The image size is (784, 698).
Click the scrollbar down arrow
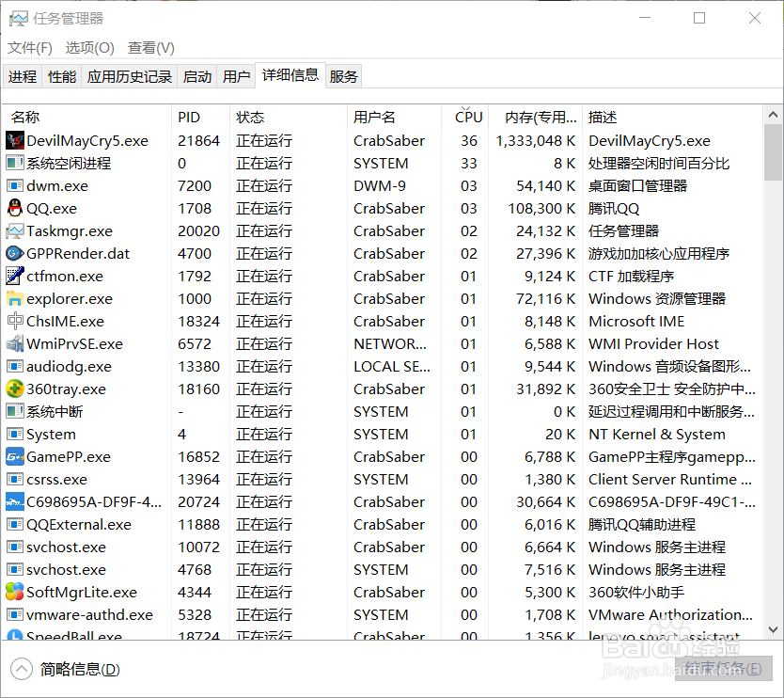coord(773,629)
